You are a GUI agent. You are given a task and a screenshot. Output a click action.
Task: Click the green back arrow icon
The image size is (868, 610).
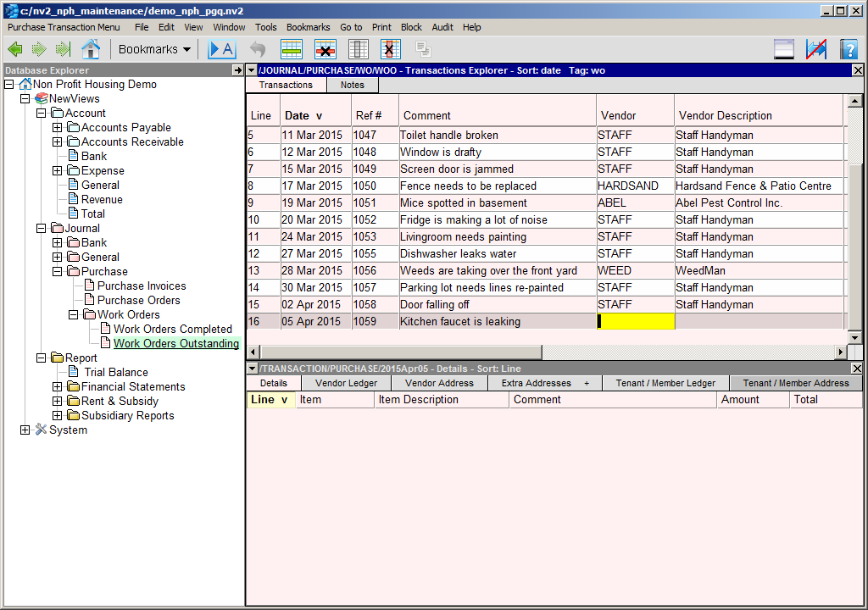pyautogui.click(x=15, y=49)
